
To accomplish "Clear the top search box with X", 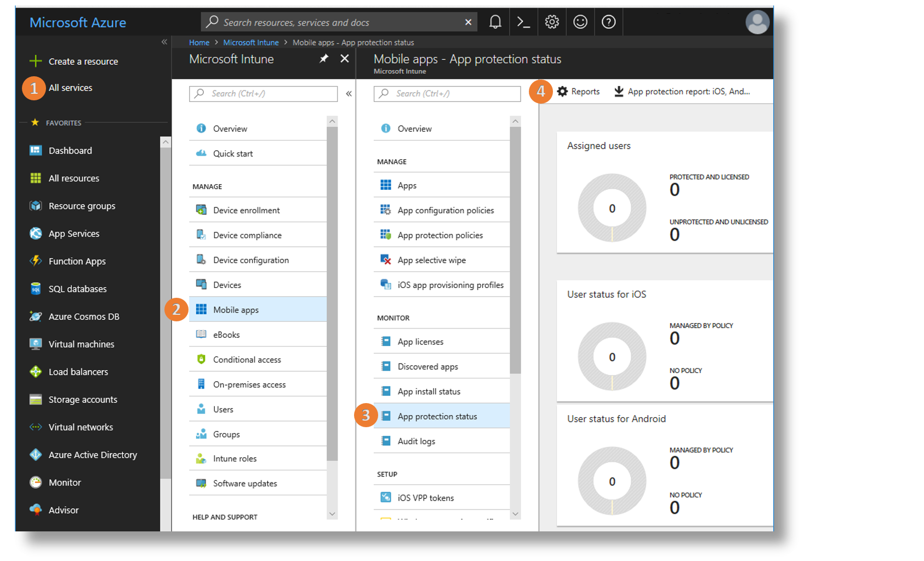I will pyautogui.click(x=468, y=22).
